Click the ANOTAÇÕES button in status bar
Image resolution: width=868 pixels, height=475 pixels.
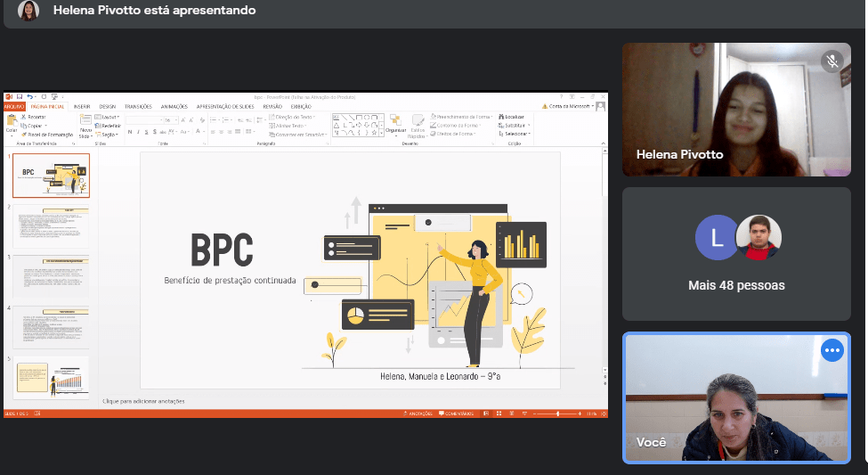(418, 414)
